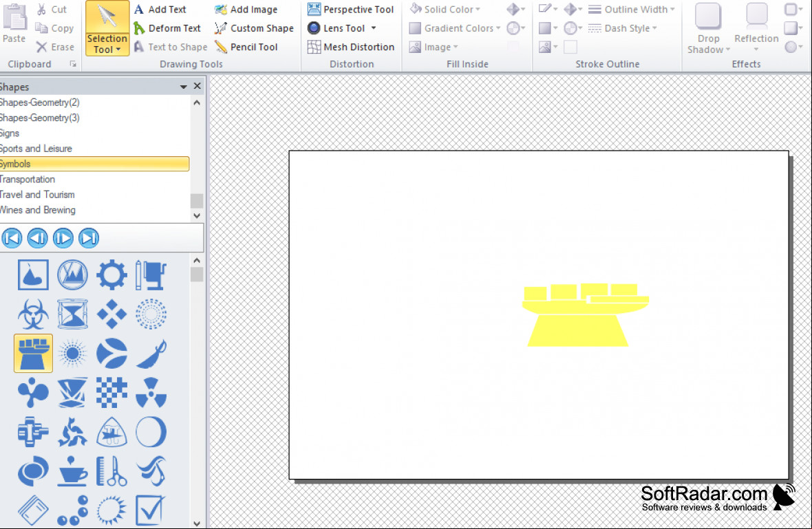Select the Signs category
Screen dimensions: 812x529
(95, 133)
